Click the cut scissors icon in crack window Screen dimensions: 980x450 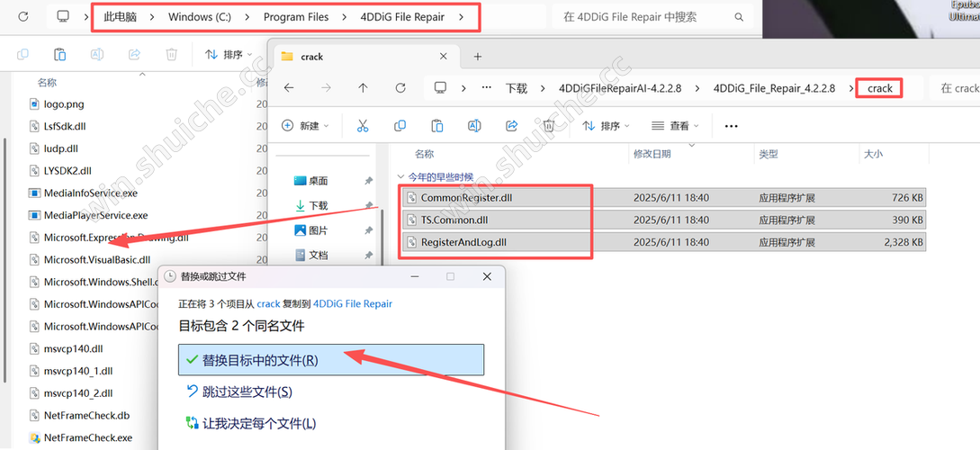pos(363,126)
